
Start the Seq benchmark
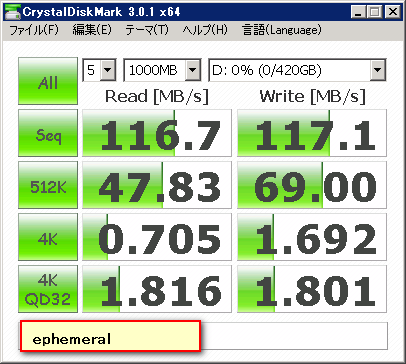click(48, 133)
